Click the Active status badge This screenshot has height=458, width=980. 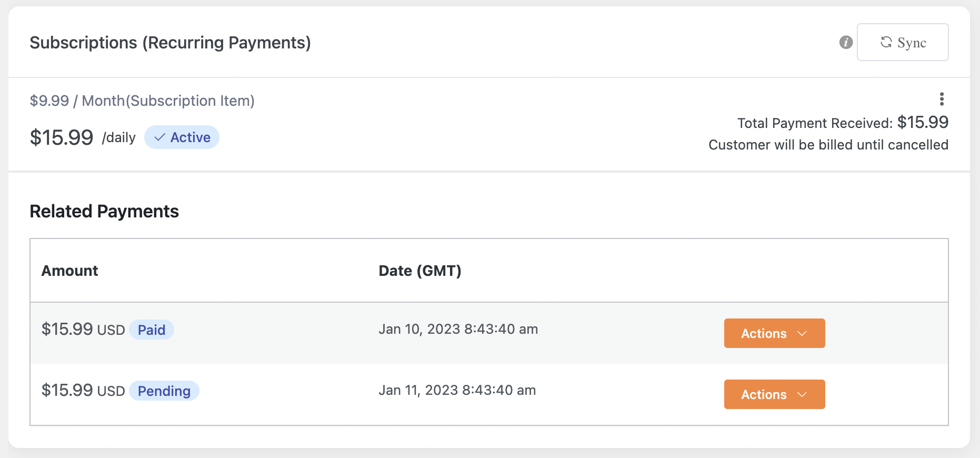(182, 137)
